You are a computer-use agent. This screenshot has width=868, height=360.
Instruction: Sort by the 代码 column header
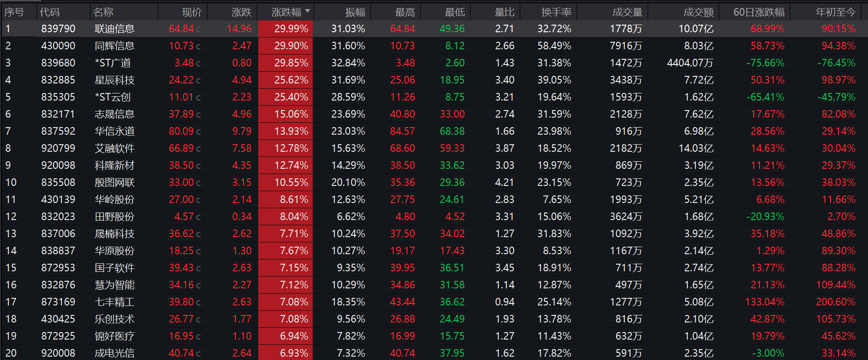tap(50, 12)
